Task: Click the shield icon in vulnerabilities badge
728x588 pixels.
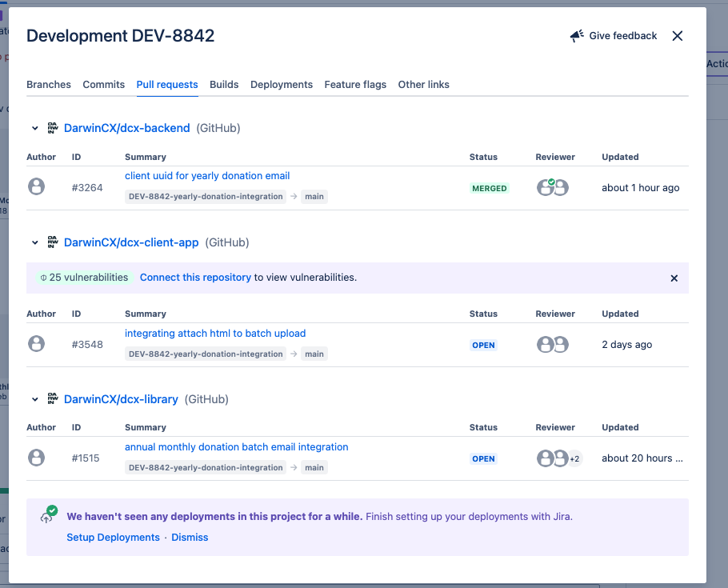Action: pos(43,278)
